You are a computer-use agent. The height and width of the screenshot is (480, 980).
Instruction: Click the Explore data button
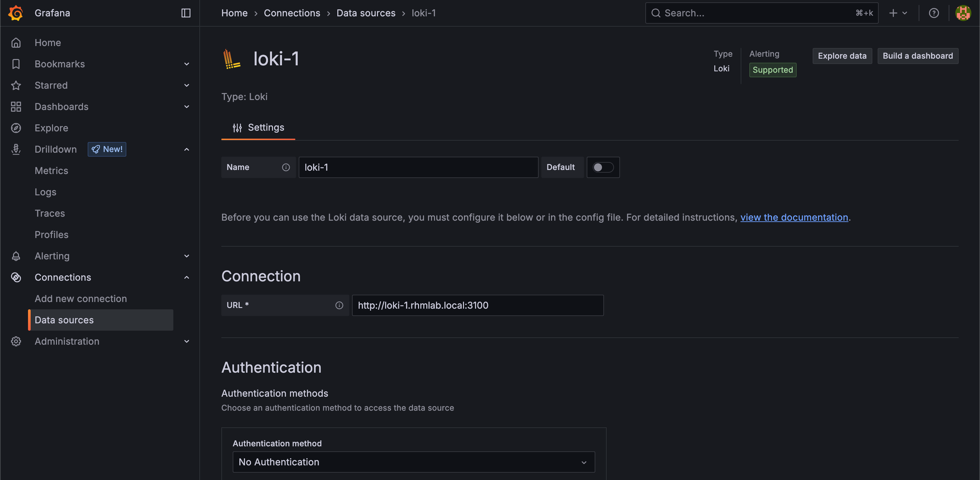tap(842, 56)
